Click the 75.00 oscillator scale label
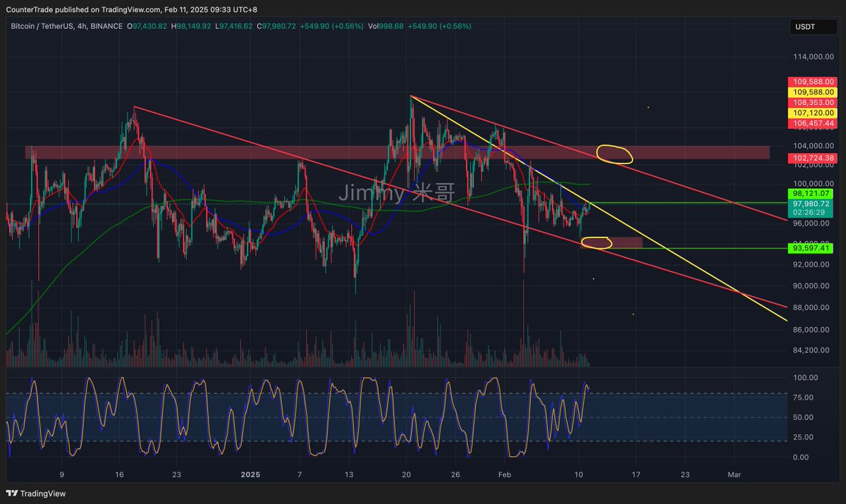Image resolution: width=846 pixels, height=504 pixels. (x=804, y=398)
